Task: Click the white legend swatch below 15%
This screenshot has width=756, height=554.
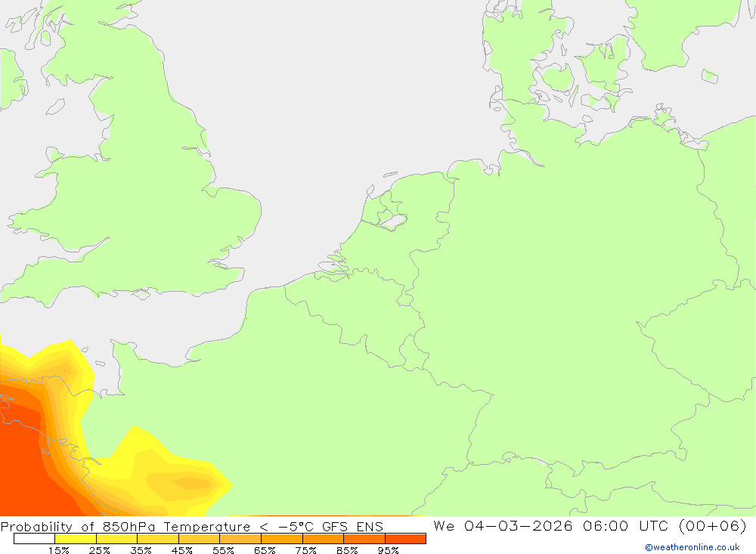Action: [34, 539]
